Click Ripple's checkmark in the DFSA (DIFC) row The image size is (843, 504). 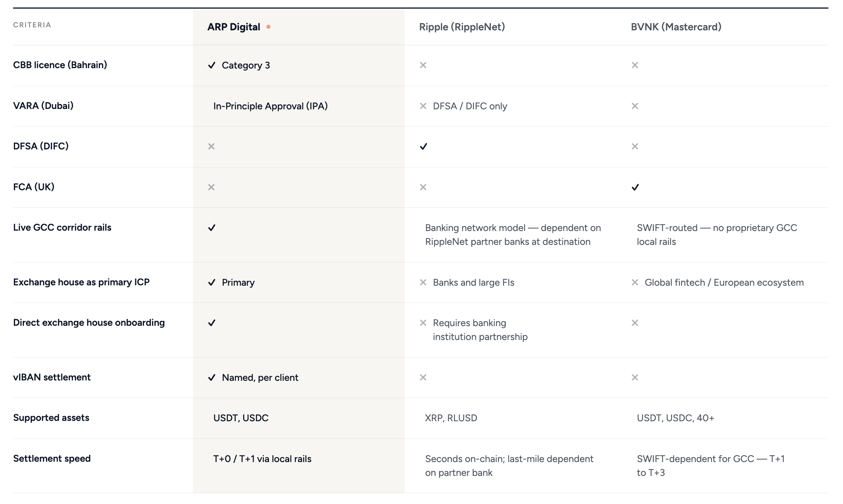click(x=423, y=146)
